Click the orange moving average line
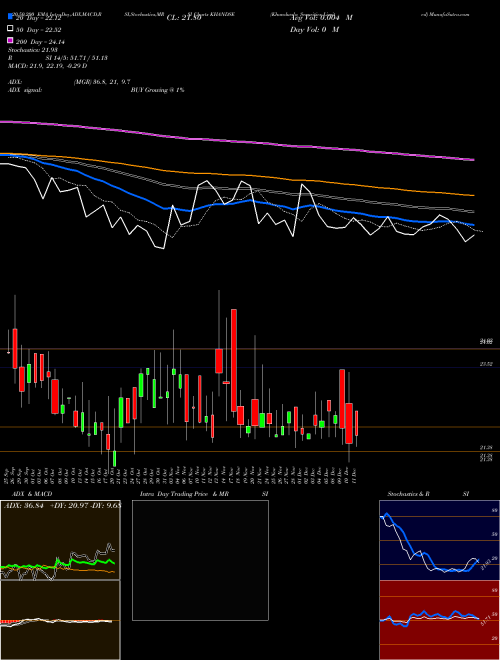Viewport: 500px width, 660px height. 237,176
